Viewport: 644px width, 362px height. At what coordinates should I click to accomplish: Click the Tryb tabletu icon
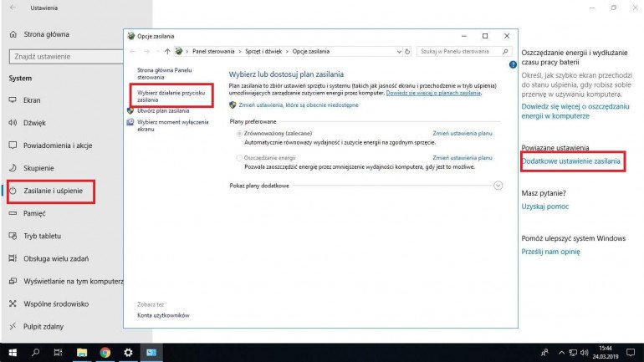click(13, 236)
